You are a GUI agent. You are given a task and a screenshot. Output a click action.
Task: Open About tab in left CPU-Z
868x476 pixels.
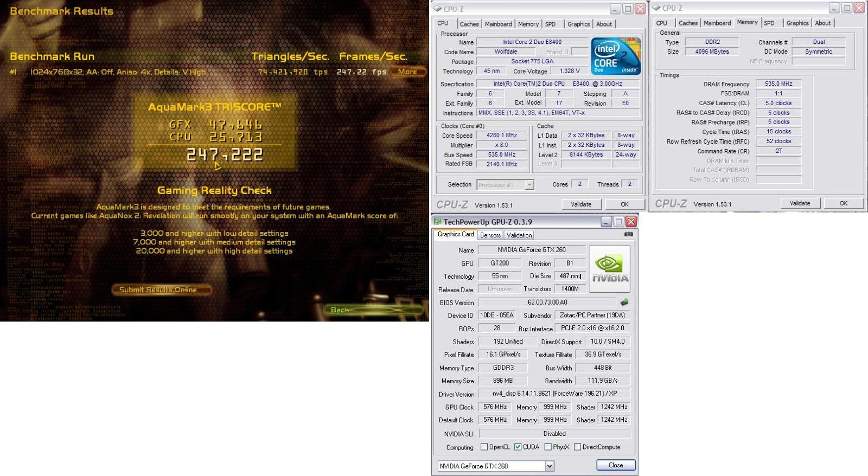604,24
